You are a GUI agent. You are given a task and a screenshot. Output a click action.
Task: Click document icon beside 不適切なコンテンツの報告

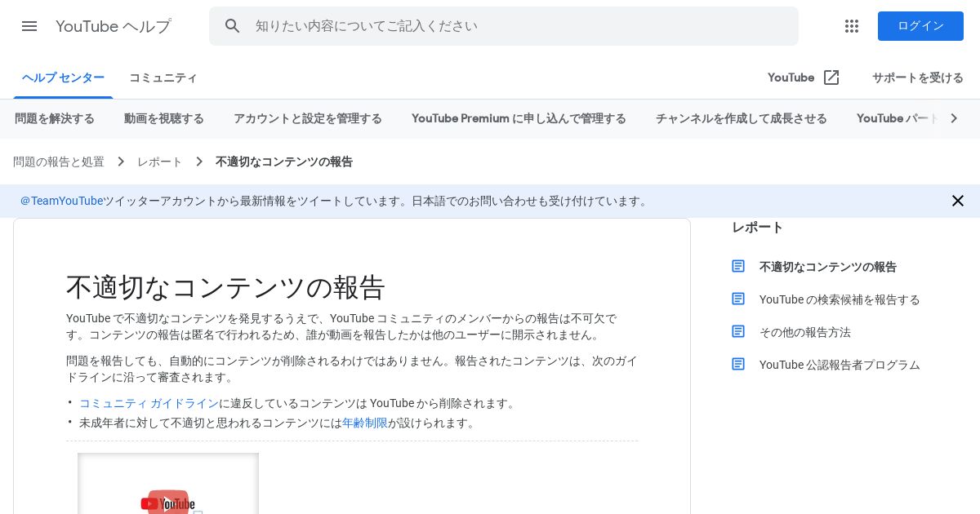(738, 266)
